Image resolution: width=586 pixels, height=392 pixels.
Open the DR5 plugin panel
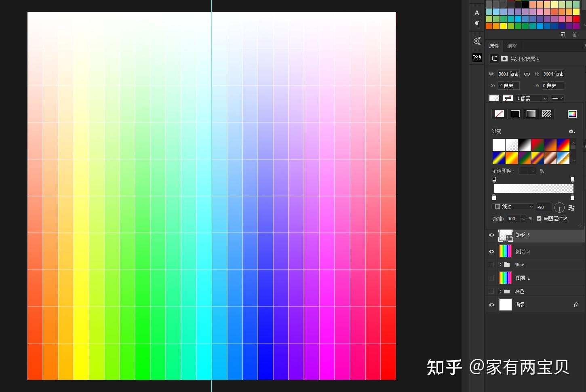[x=477, y=57]
